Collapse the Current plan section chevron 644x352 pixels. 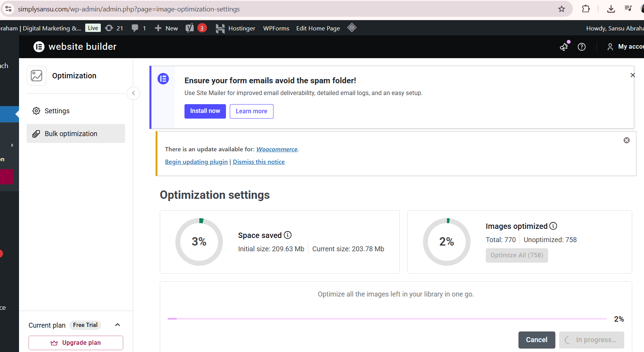(x=118, y=325)
